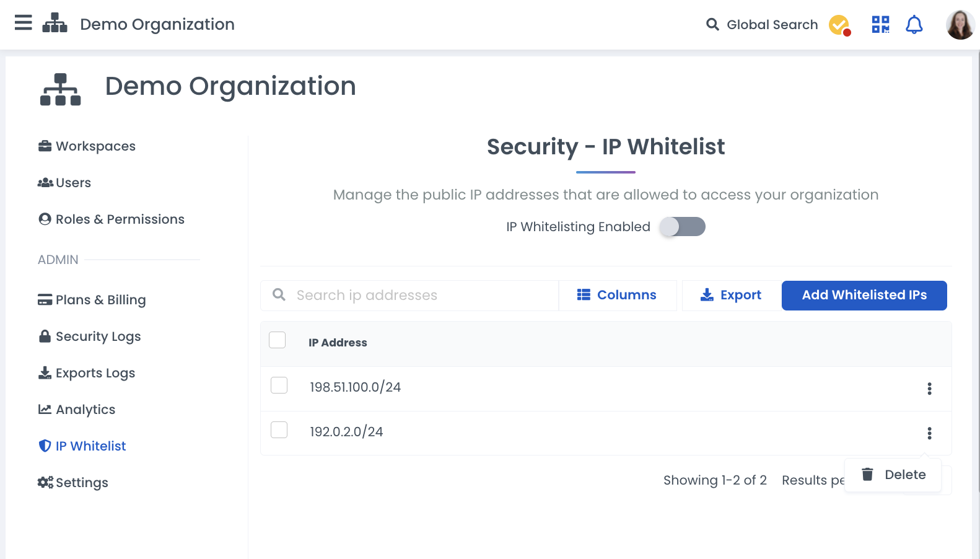Export the IP whitelist
980x559 pixels.
[731, 296]
